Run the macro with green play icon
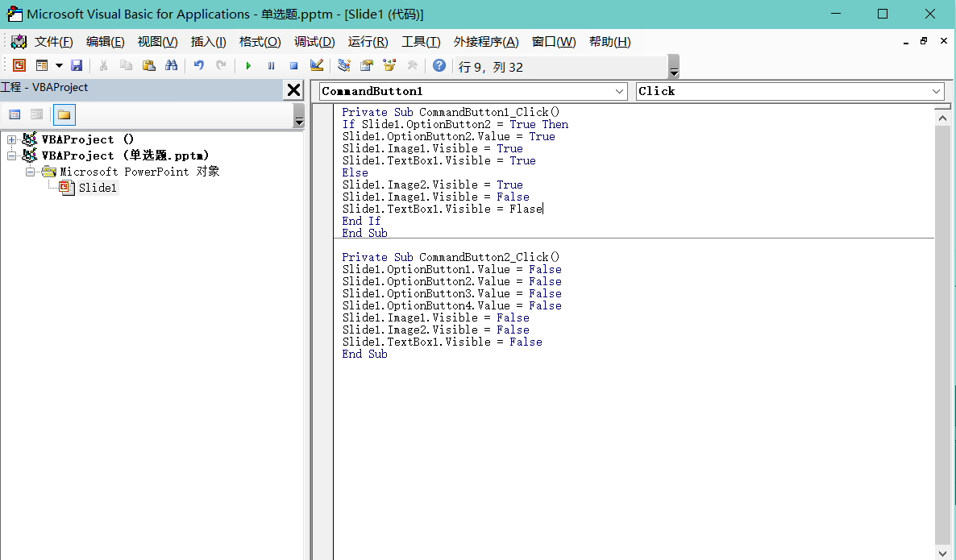Screen dimensions: 956x560 pos(248,66)
